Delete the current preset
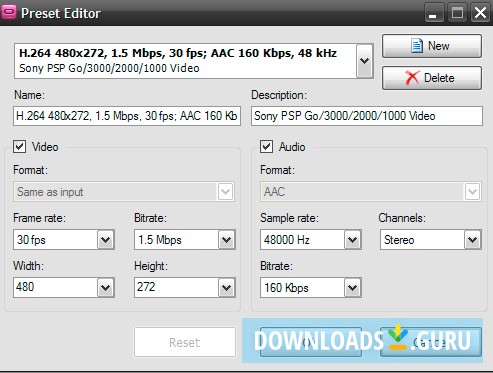Screen dimensions: 493x373 432,78
